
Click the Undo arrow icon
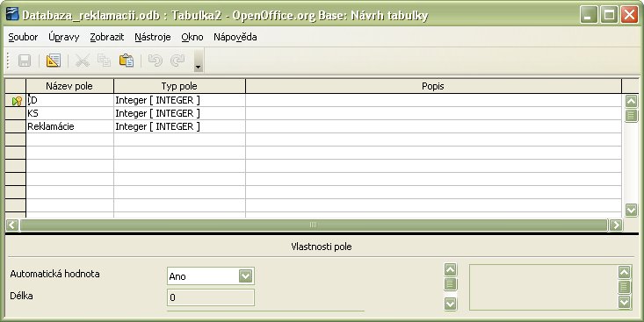155,61
